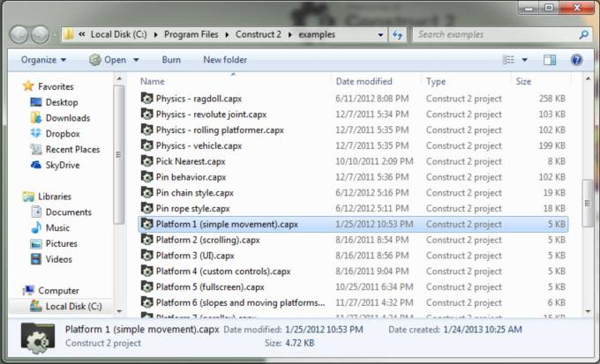Select Platform 5 (fullscreen).capx
The image size is (600, 364).
pyautogui.click(x=210, y=286)
